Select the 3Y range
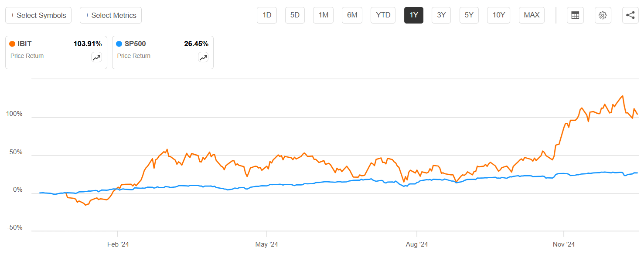The width and height of the screenshot is (644, 254). pos(441,15)
